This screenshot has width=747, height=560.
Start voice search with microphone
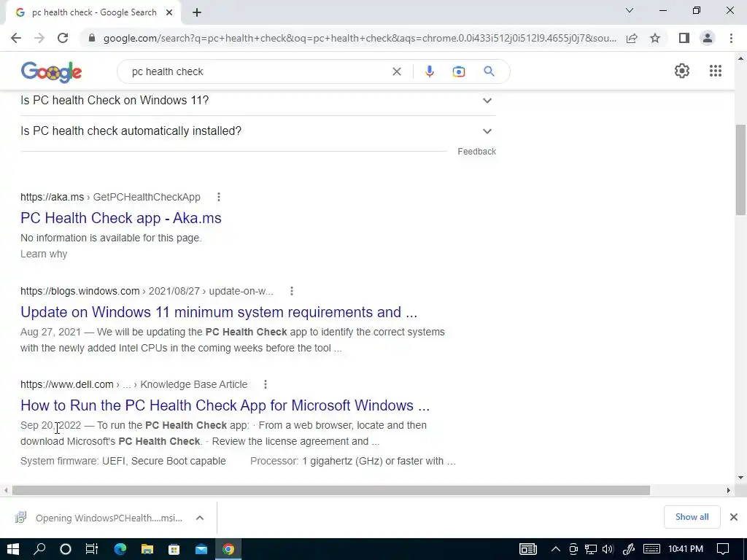(x=429, y=71)
